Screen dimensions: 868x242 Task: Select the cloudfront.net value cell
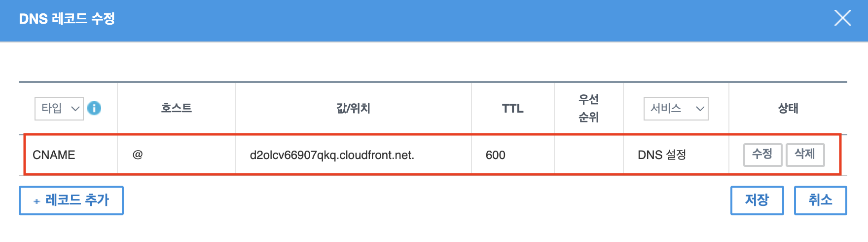point(332,155)
